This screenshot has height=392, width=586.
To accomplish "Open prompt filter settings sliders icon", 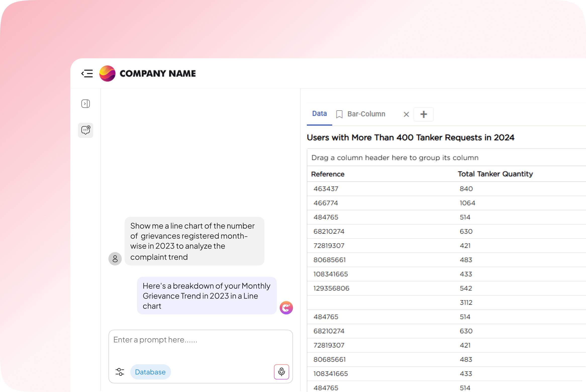I will [x=120, y=372].
